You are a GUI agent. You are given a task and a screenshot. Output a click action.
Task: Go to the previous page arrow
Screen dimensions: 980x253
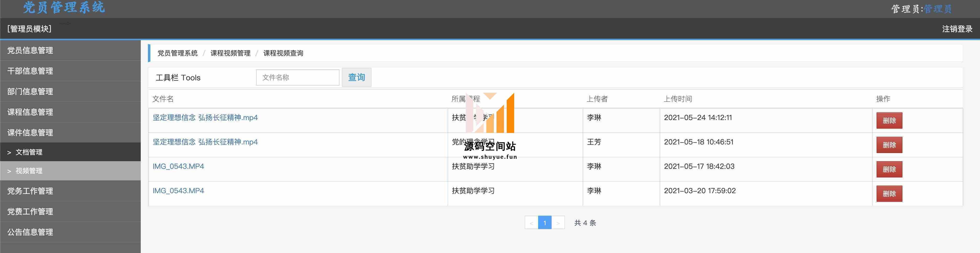point(531,223)
